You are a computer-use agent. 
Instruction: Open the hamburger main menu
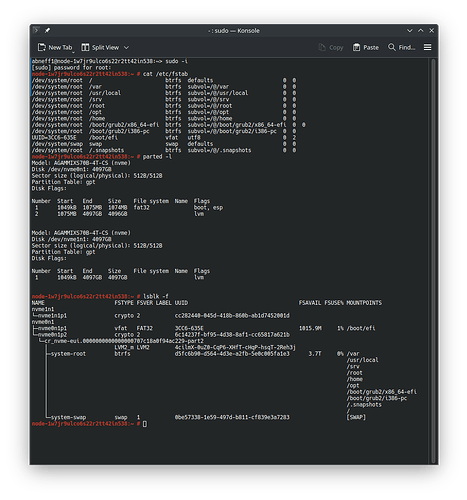[x=427, y=47]
